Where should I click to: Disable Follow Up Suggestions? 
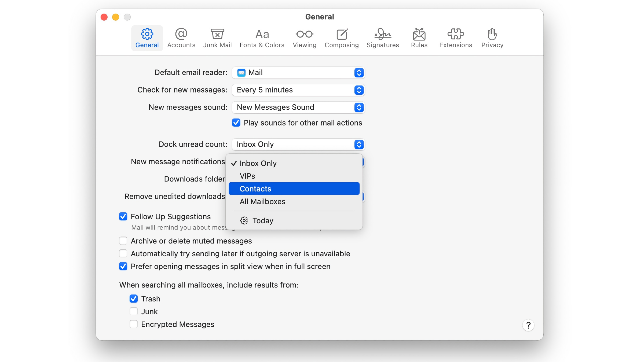[x=123, y=216]
